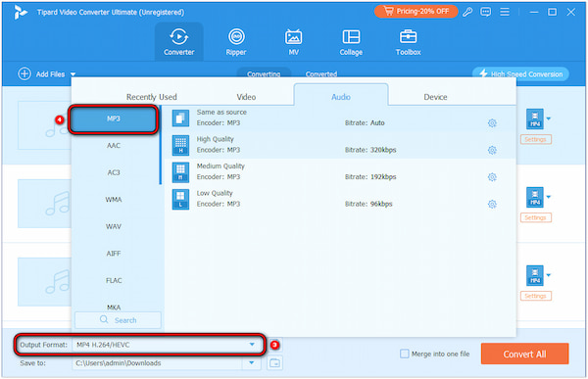Open settings gear for Medium Quality 192kbps

click(x=492, y=177)
